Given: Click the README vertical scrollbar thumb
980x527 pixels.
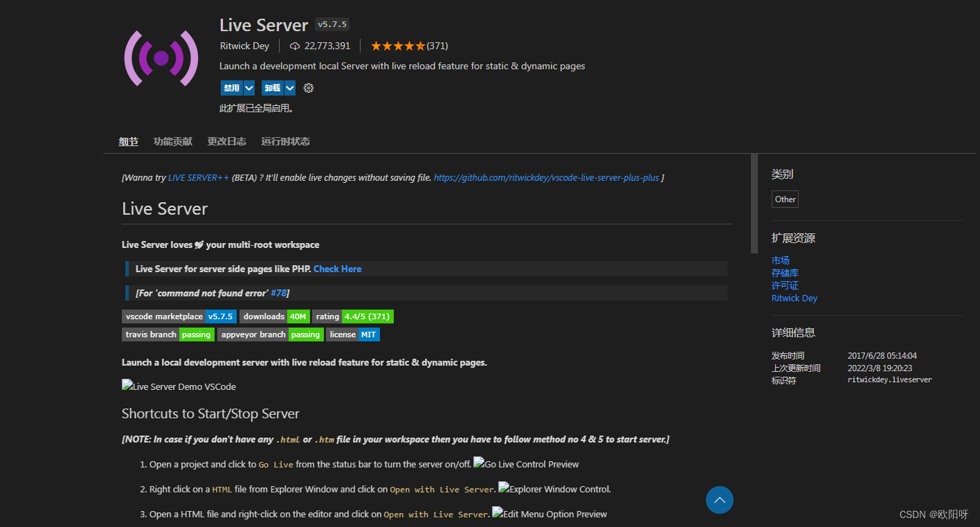Looking at the screenshot, I should 754,204.
